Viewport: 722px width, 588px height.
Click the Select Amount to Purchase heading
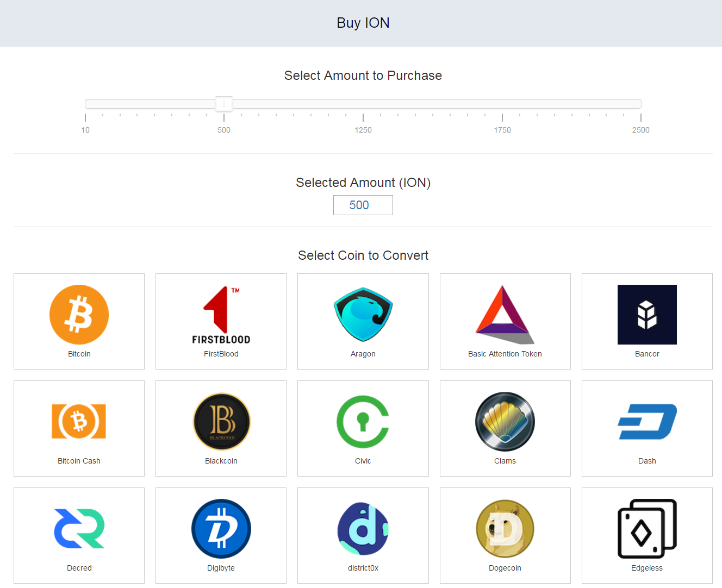363,76
